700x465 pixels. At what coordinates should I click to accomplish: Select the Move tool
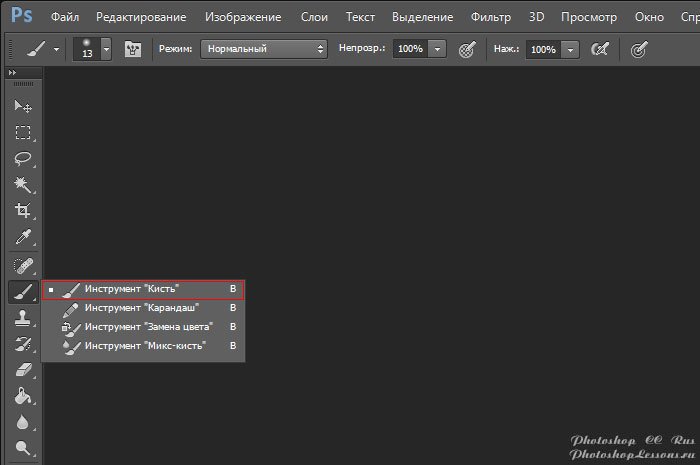(x=22, y=107)
